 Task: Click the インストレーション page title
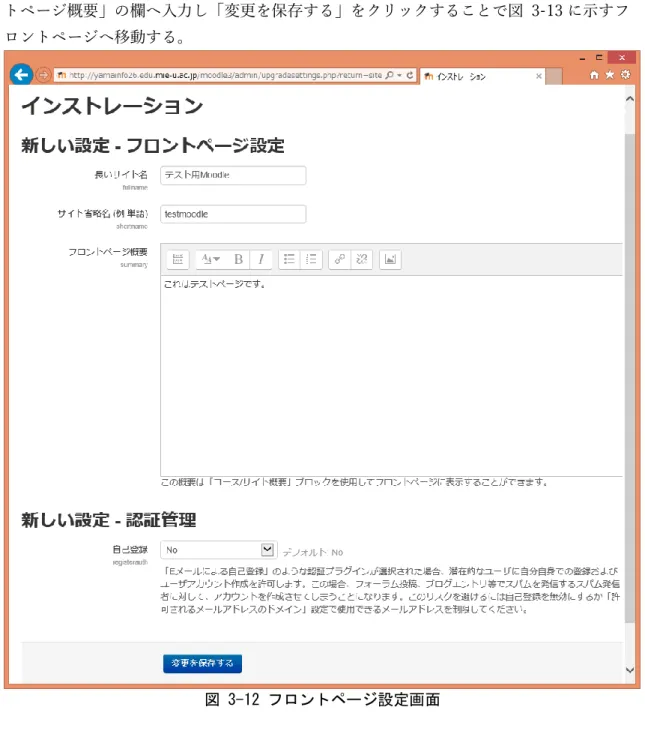(x=112, y=105)
